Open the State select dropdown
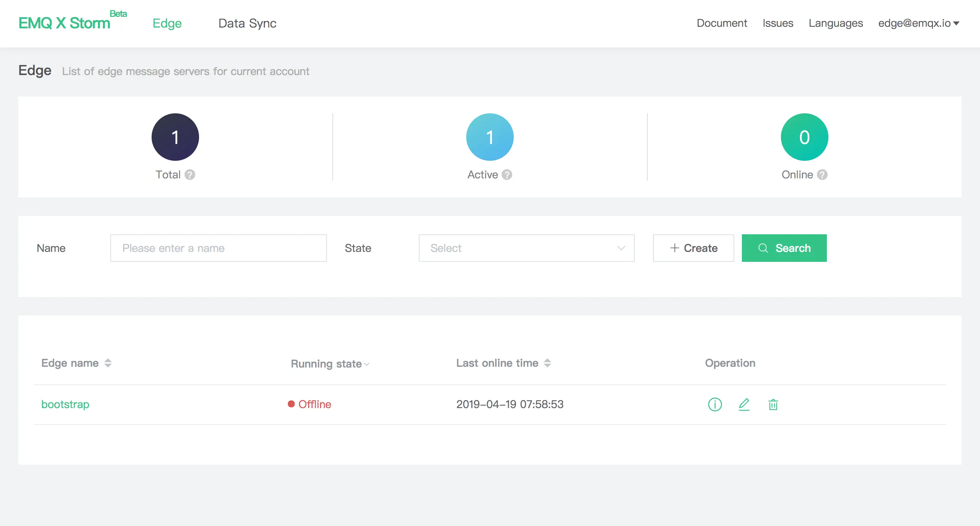This screenshot has height=526, width=980. click(x=526, y=248)
